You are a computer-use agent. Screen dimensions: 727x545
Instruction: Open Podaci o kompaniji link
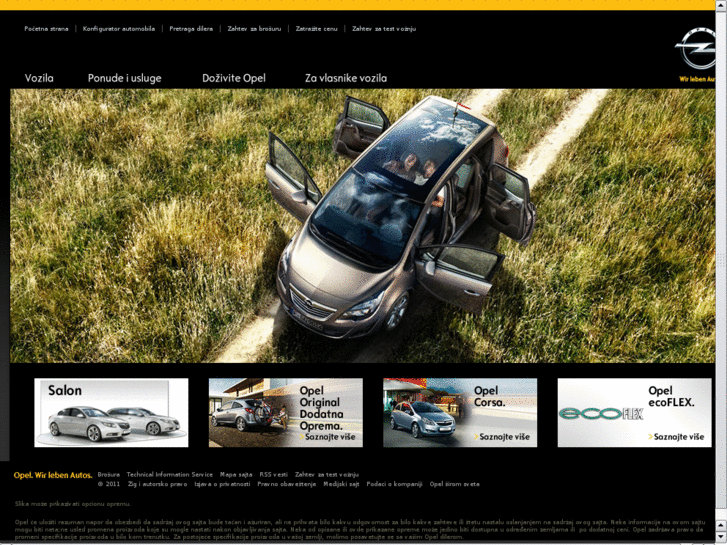[394, 484]
